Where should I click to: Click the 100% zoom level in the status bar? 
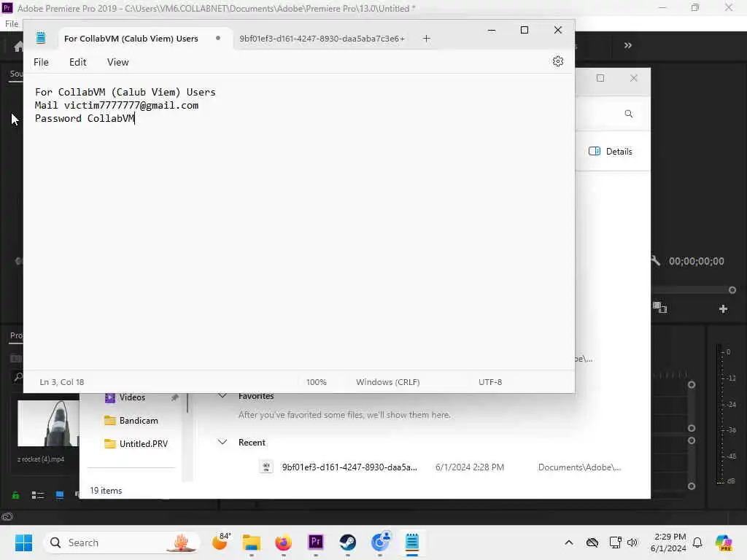pos(317,382)
